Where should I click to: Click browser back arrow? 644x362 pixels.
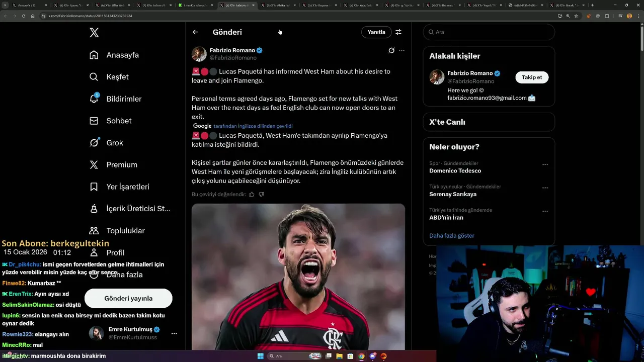click(x=6, y=16)
